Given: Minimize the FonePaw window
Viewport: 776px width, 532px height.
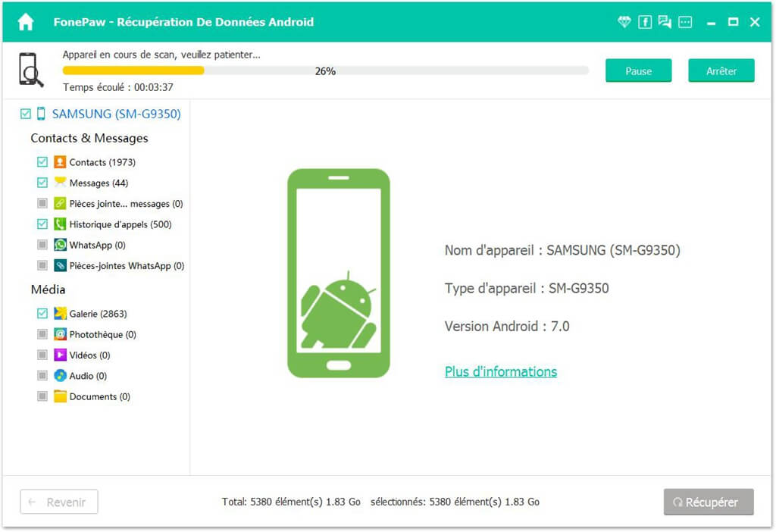Looking at the screenshot, I should click(x=711, y=22).
